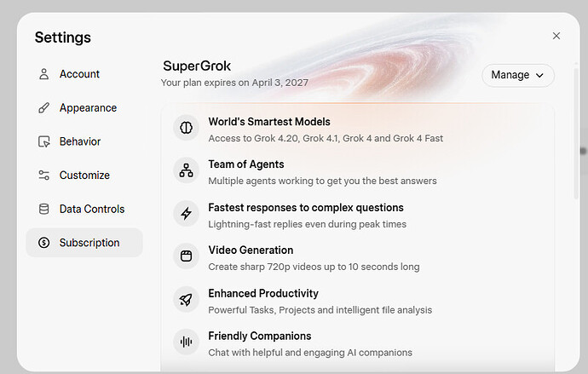Click the brain icon for Smartest Models

(186, 128)
